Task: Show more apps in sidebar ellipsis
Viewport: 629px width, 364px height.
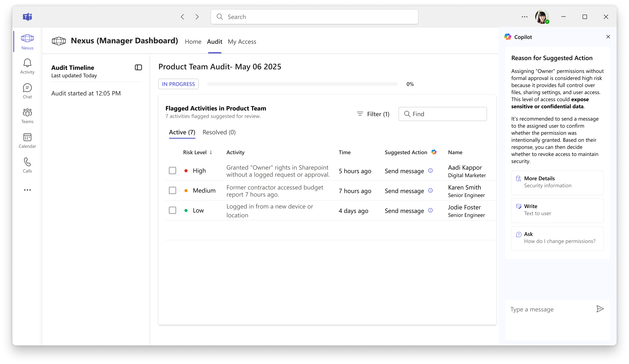Action: tap(27, 190)
